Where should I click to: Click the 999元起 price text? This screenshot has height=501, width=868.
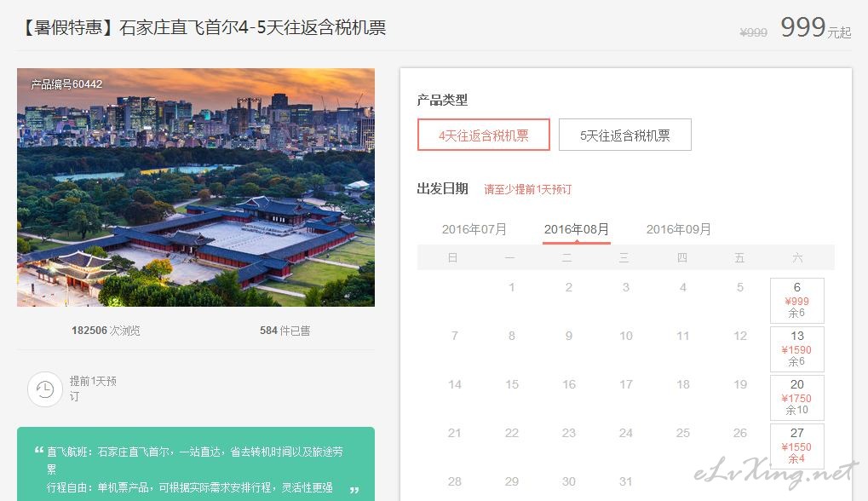pyautogui.click(x=815, y=27)
